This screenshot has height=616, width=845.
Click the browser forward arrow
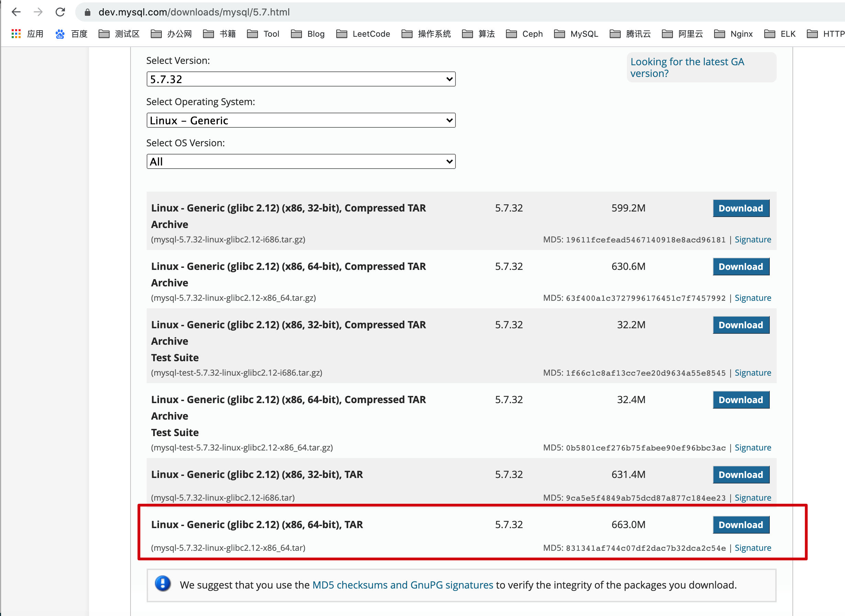(x=38, y=12)
